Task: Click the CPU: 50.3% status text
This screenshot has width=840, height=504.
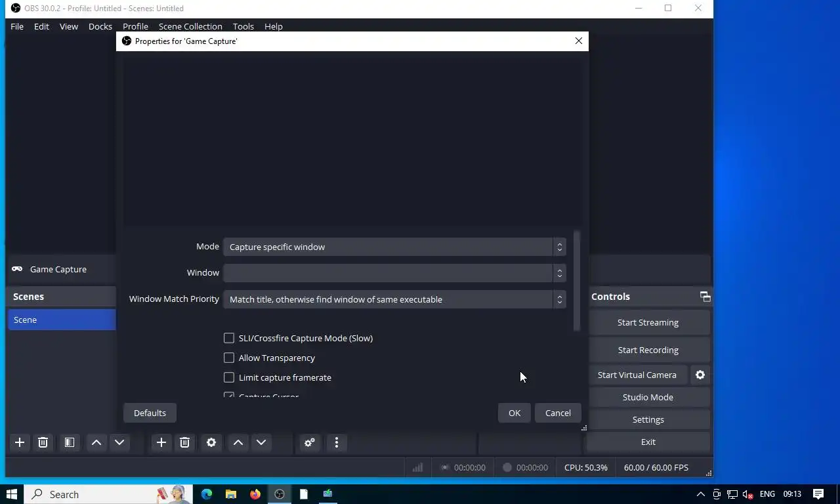Action: click(586, 467)
